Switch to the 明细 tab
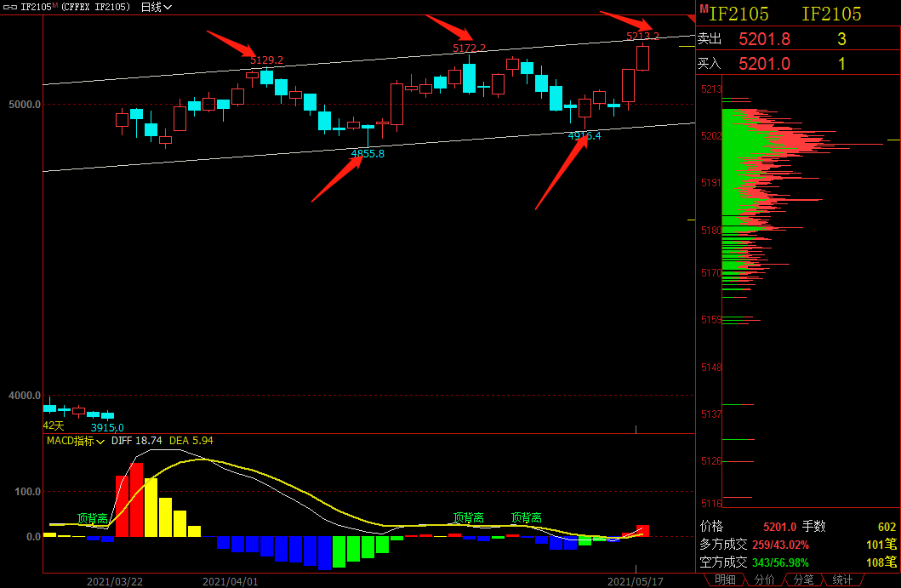The width and height of the screenshot is (901, 588). coord(725,579)
